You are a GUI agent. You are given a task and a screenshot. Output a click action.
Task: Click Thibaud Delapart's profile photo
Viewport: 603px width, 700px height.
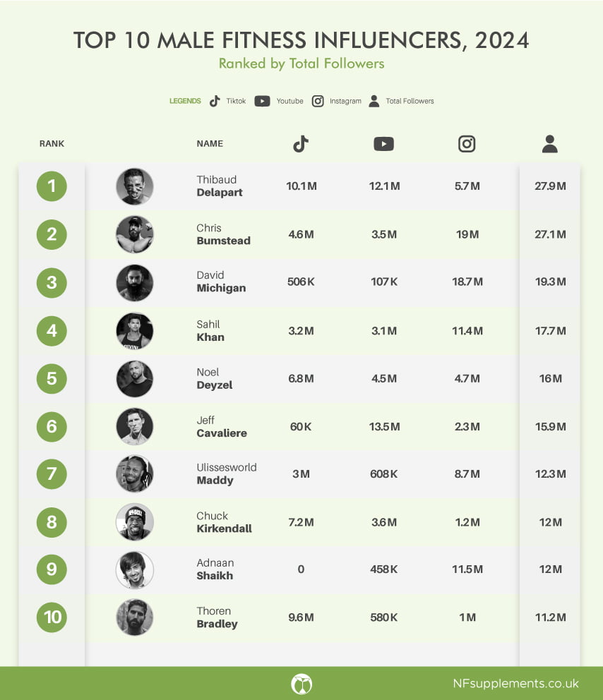tap(134, 186)
